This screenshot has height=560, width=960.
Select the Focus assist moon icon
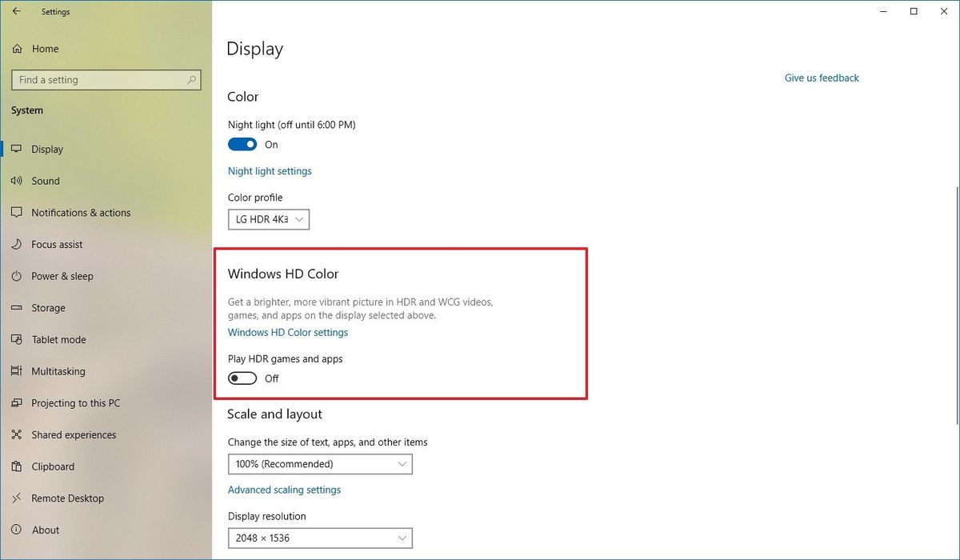pos(18,244)
